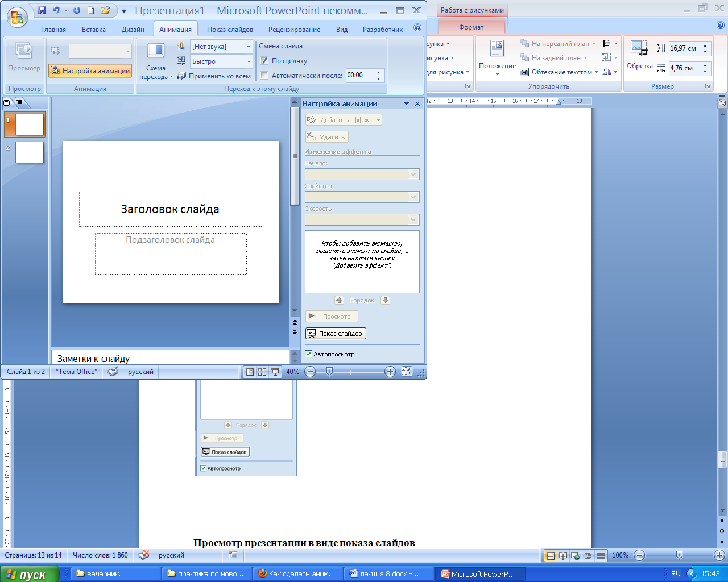Click Настройка анимации button
Viewport: 728px width, 582px height.
(90, 71)
